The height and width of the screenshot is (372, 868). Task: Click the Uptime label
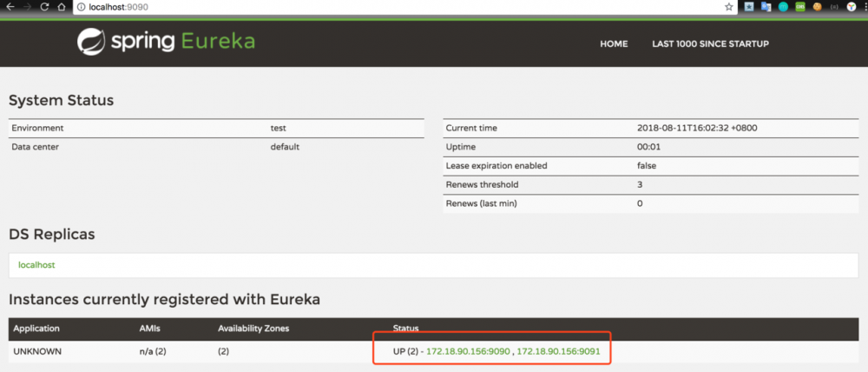[x=461, y=147]
